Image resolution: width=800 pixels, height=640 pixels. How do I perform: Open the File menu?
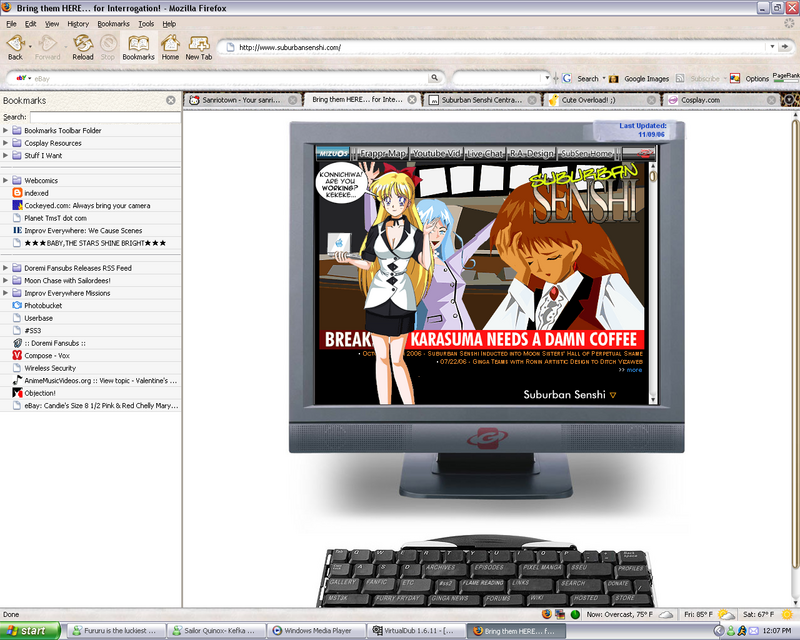pos(11,23)
